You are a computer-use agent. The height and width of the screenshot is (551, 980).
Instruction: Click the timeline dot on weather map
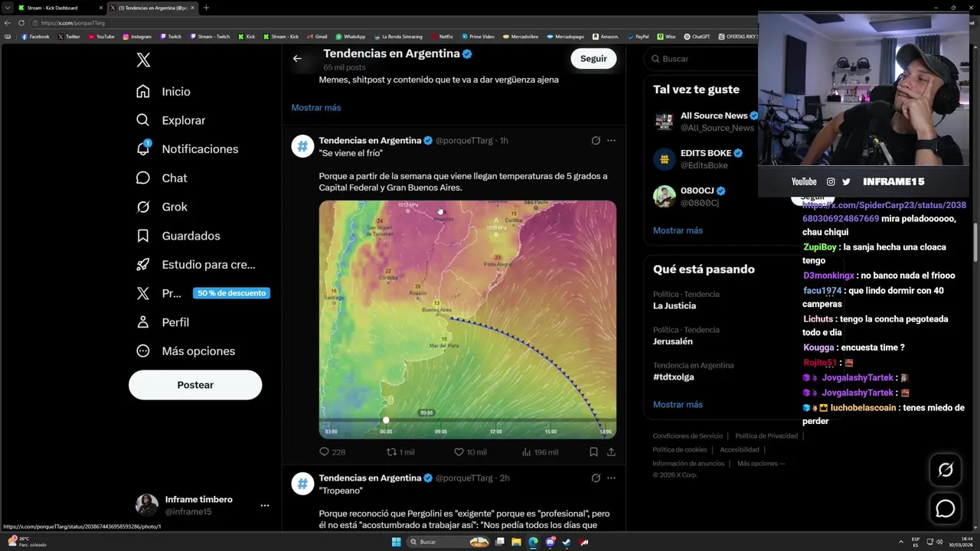tap(386, 420)
